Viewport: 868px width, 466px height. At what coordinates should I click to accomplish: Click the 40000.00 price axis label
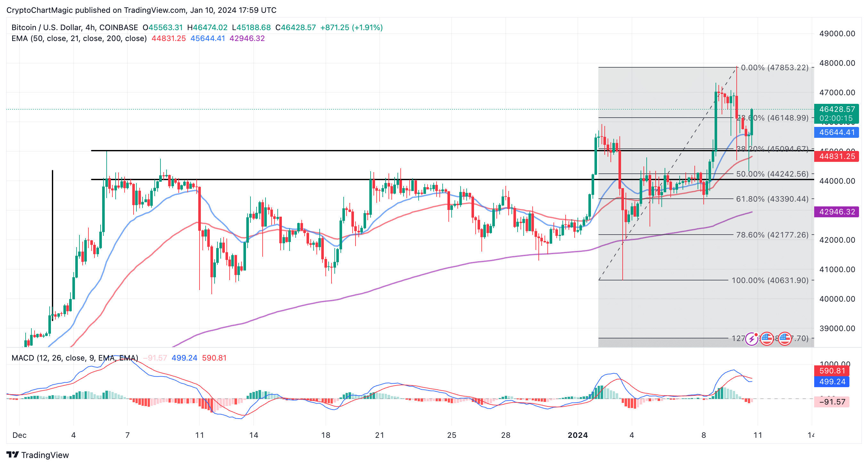pos(837,299)
